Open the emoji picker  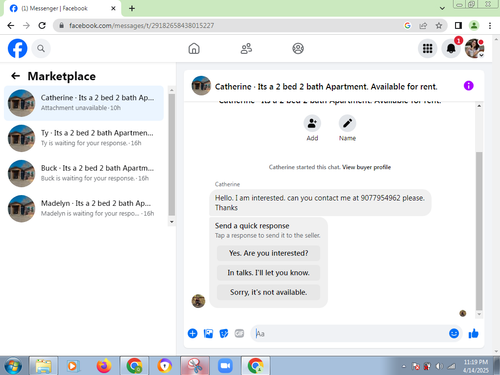454,333
